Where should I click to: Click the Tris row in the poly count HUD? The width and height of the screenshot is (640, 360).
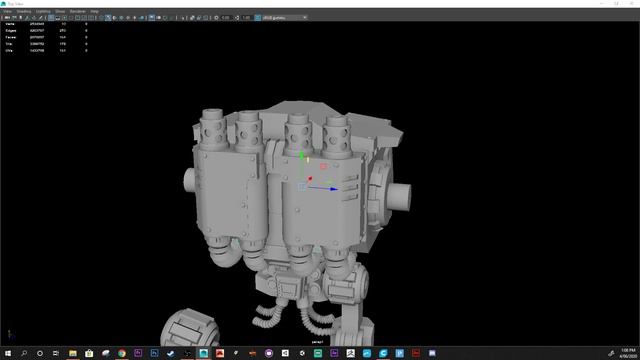(46, 44)
